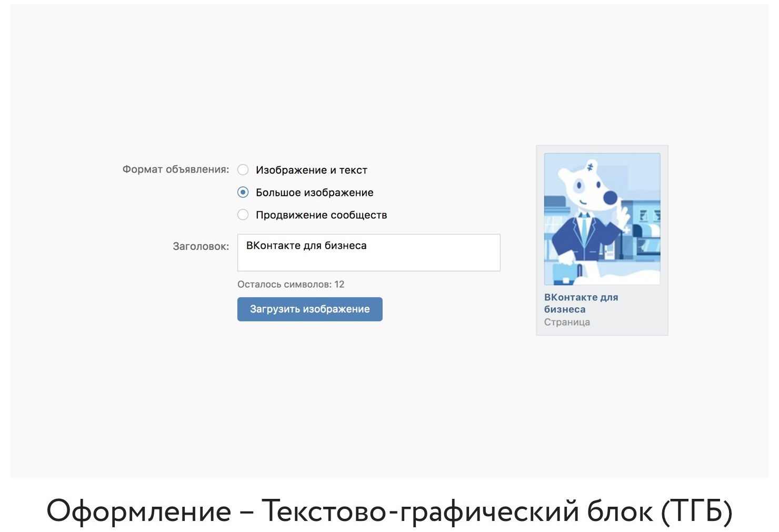This screenshot has height=532, width=779.
Task: Click the "Продвижение сообществ" label text
Action: pyautogui.click(x=321, y=215)
